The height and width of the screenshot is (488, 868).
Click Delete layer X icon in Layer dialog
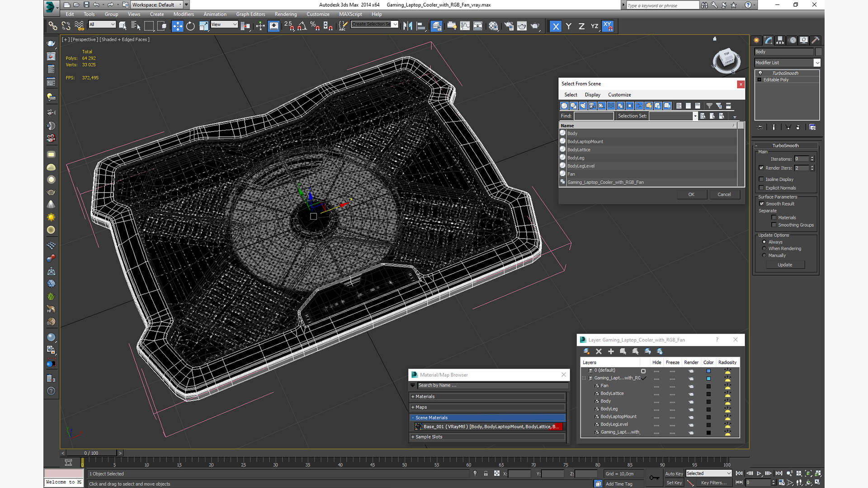point(599,351)
